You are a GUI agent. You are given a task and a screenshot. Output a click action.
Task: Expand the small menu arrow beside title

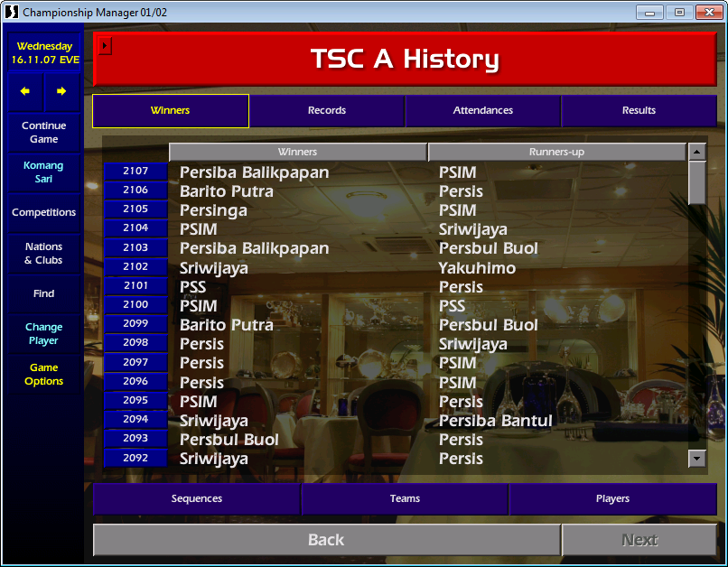pyautogui.click(x=105, y=46)
